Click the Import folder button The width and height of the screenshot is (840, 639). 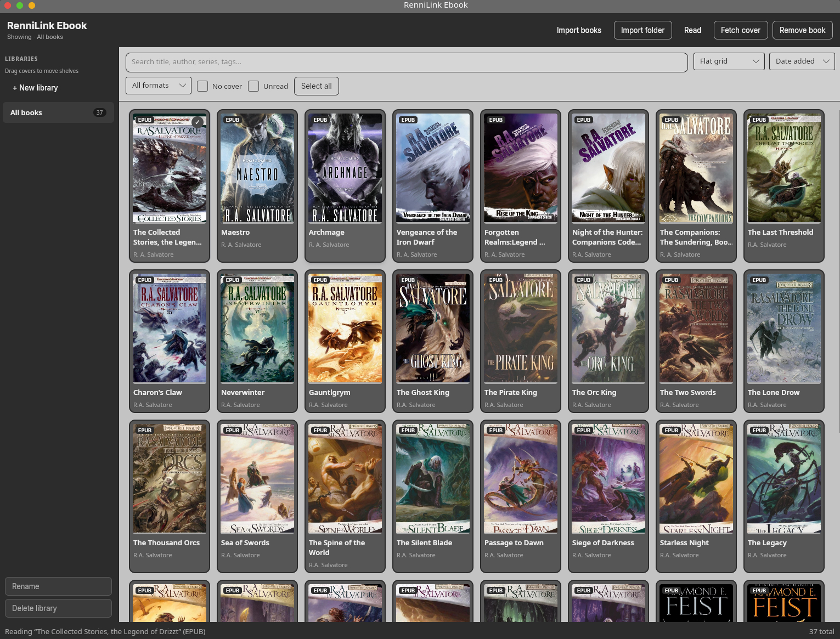click(642, 30)
